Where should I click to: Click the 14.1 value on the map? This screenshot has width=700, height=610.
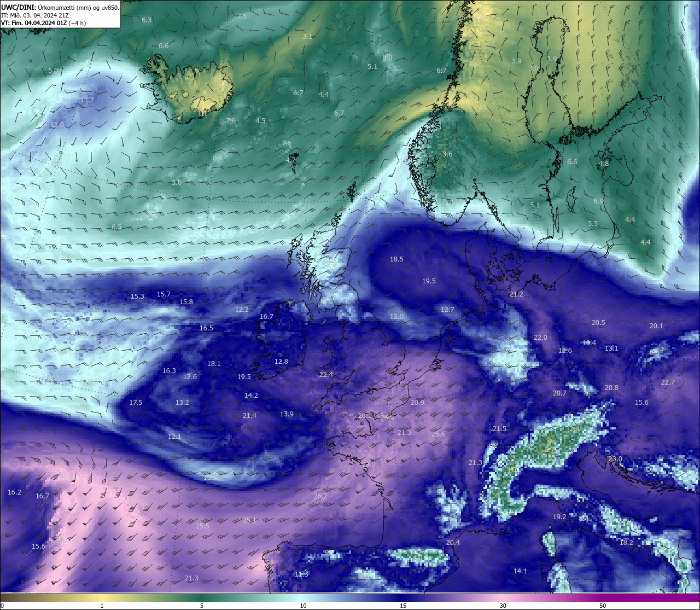click(520, 571)
